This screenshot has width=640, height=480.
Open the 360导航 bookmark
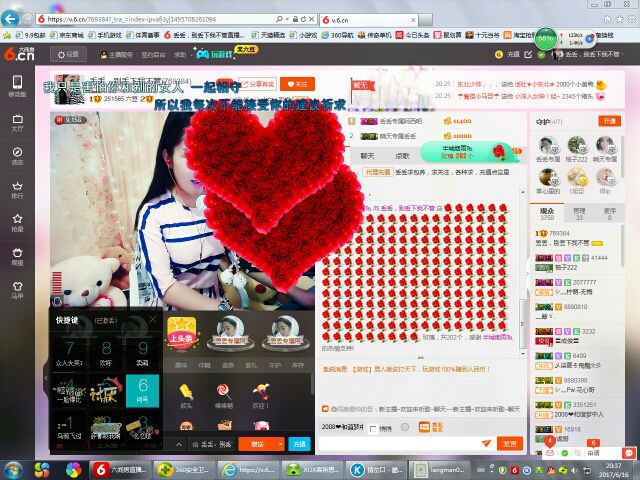point(337,35)
